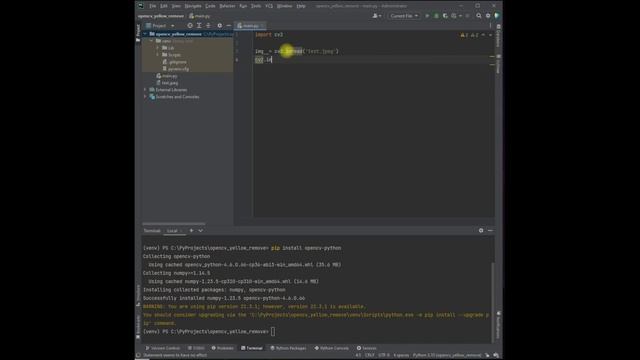Collapse the venv folder
The height and width of the screenshot is (360, 640).
[x=151, y=41]
